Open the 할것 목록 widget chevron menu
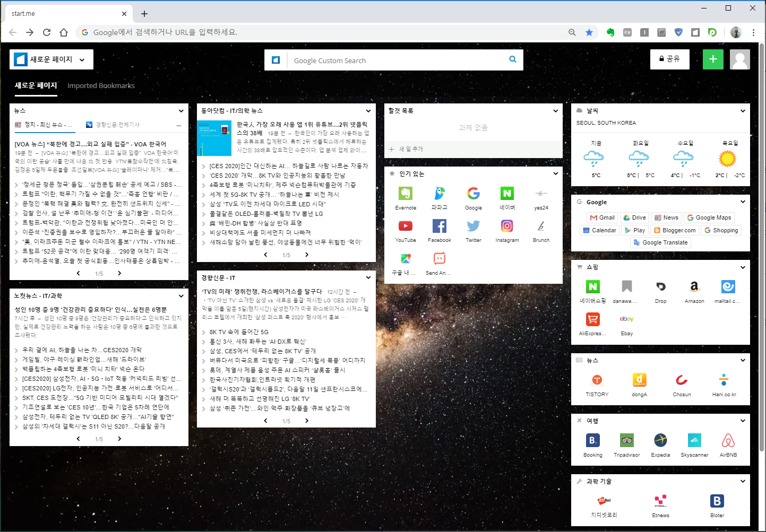This screenshot has width=766, height=532. (556, 111)
